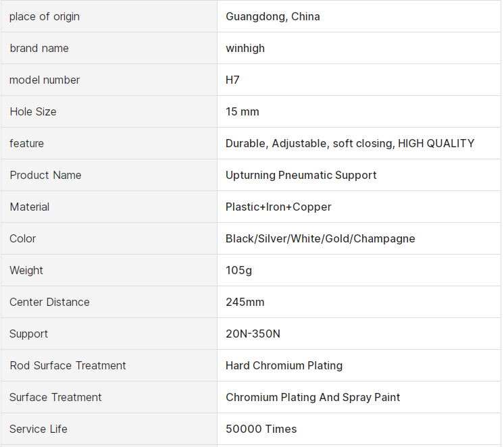Viewport: 504px width, 447px height.
Task: Click the 'Center Distance' label
Action: coord(49,302)
